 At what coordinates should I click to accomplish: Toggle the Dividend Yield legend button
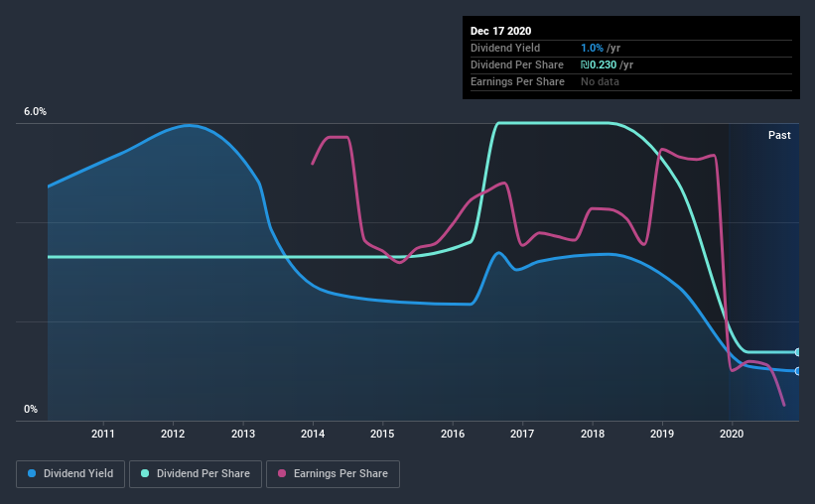coord(70,474)
